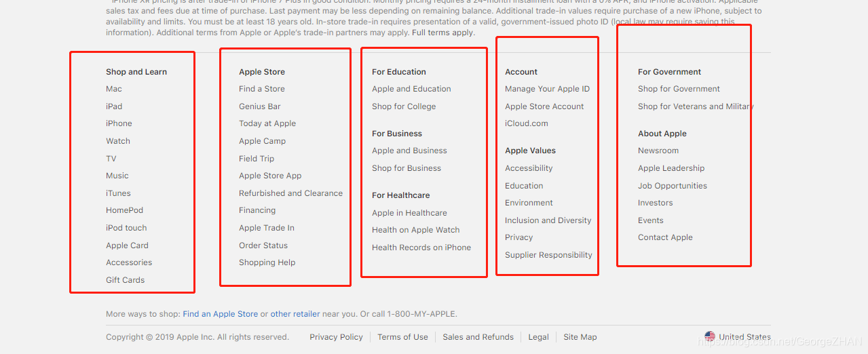Go to Inclusion and Diversity
Image resolution: width=868 pixels, height=354 pixels.
click(x=548, y=220)
